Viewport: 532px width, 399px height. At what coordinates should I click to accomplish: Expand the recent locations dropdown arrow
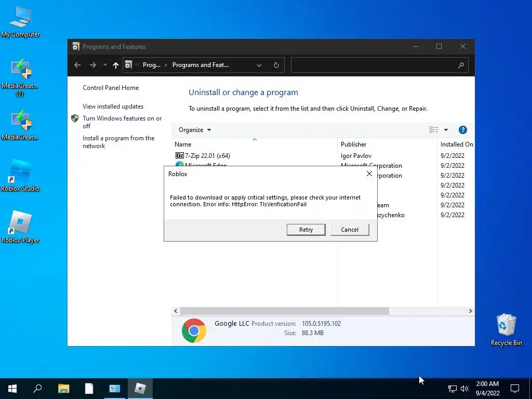(105, 65)
